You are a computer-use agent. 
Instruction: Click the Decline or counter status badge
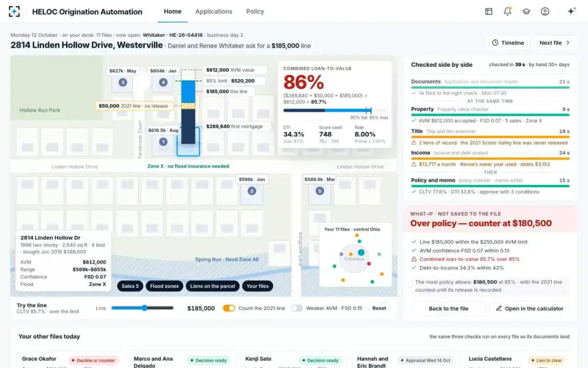coord(93,360)
